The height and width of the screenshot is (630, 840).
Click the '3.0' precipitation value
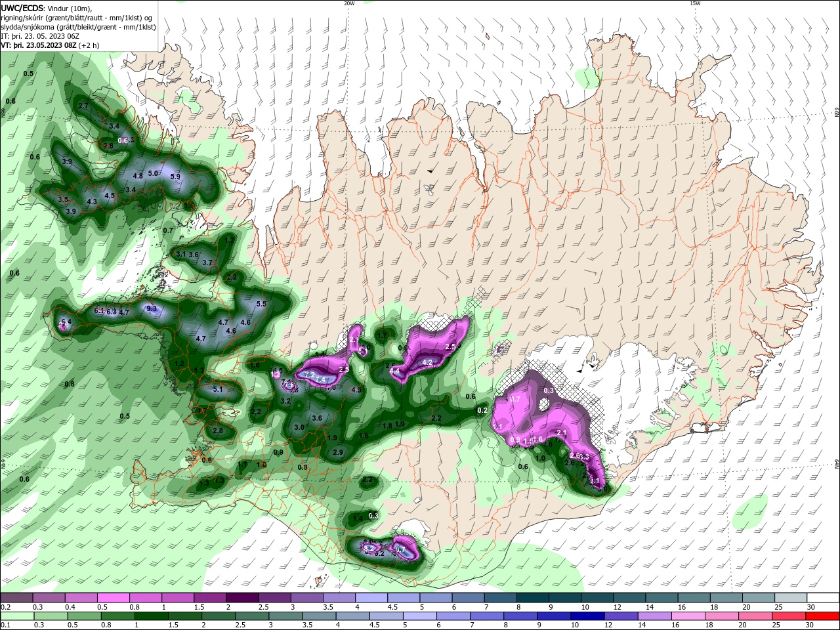point(299,427)
